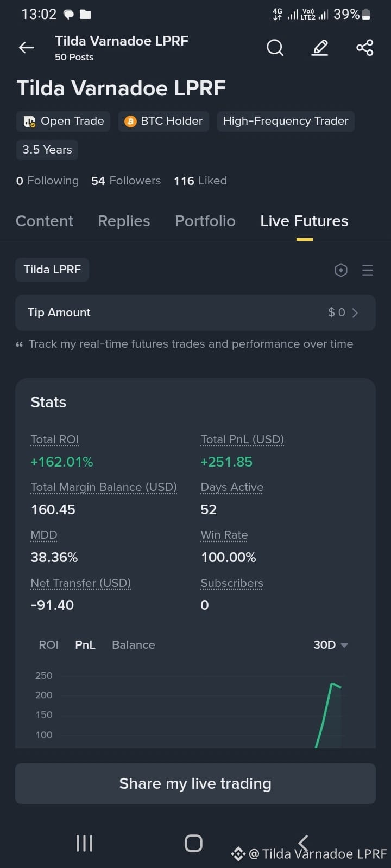The image size is (391, 868).
Task: Tap the Android recent apps icon
Action: point(84,843)
